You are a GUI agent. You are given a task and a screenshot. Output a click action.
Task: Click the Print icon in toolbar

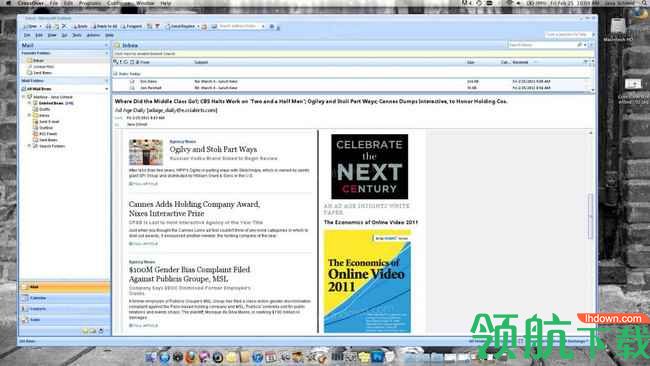coord(48,26)
